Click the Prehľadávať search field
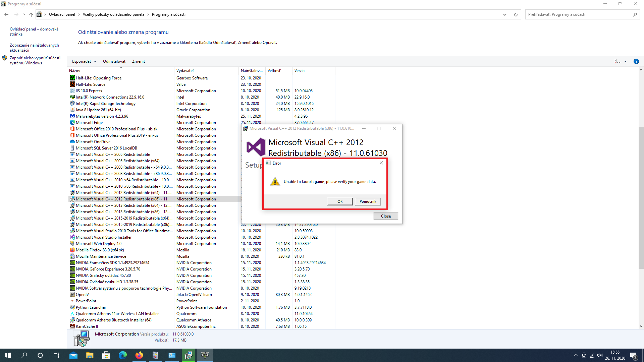 click(x=579, y=14)
